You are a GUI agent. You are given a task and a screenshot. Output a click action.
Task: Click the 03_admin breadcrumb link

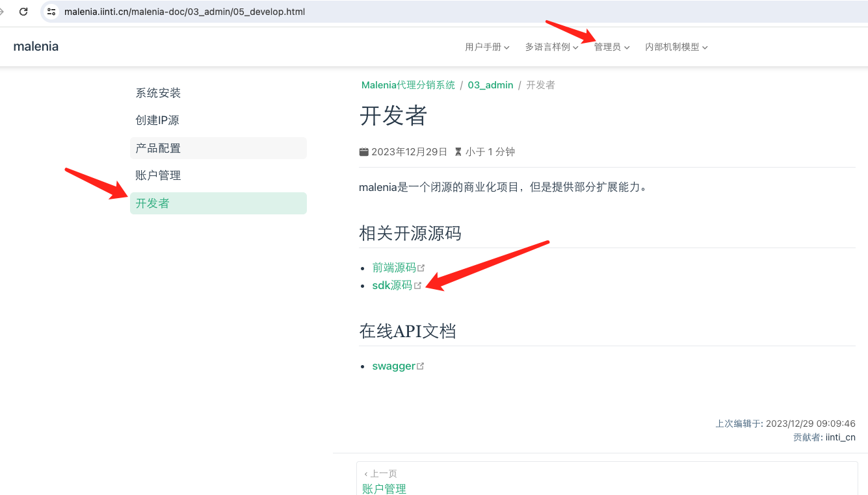[x=490, y=85]
